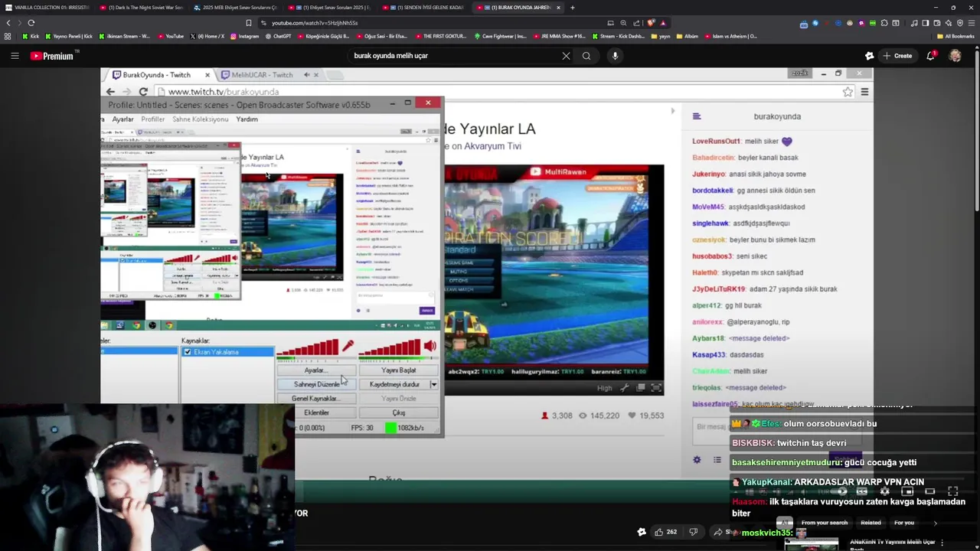Switch player to theater mode
Viewport: 980px width, 551px height.
pyautogui.click(x=929, y=491)
